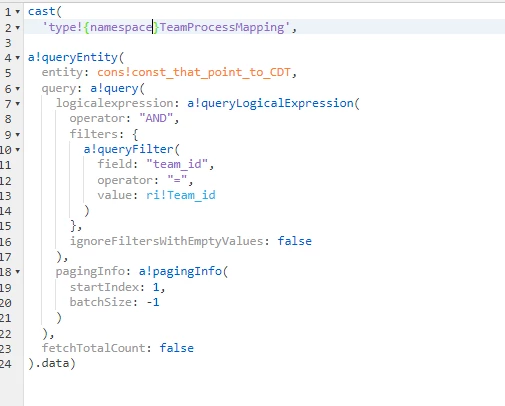Click the false value on line 16
This screenshot has width=505, height=406.
click(295, 241)
